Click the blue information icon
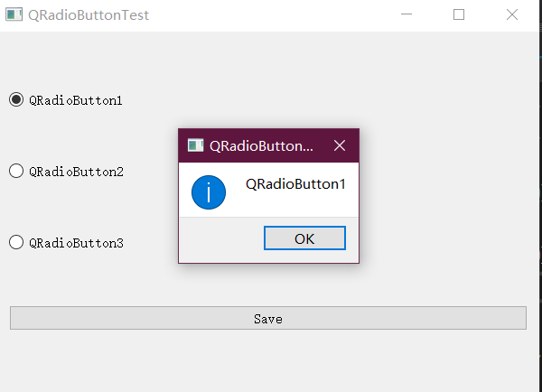The image size is (542, 392). click(209, 191)
